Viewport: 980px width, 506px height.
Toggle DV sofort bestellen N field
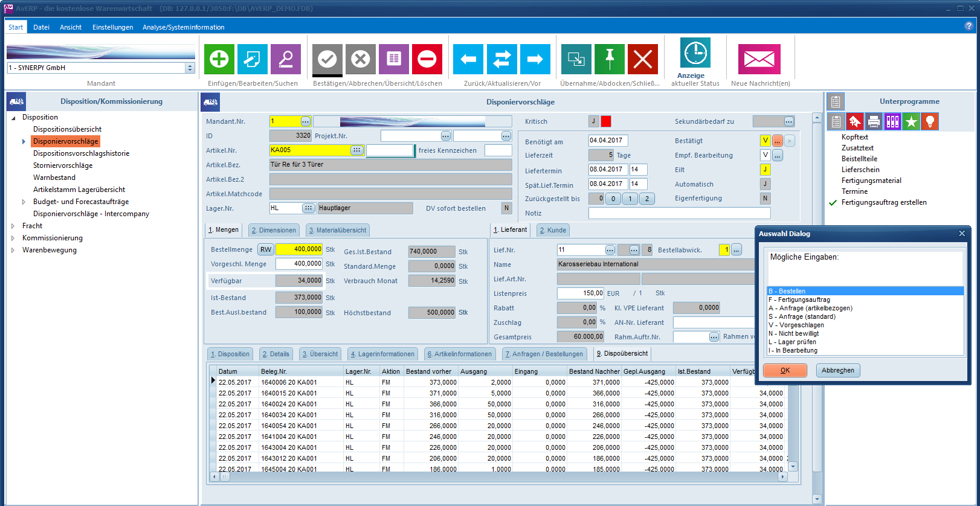coord(506,208)
